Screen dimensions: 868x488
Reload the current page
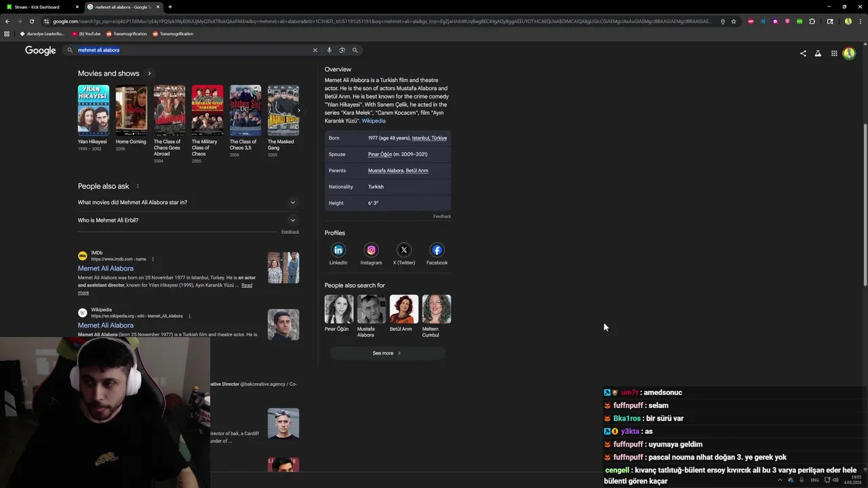pos(31,21)
